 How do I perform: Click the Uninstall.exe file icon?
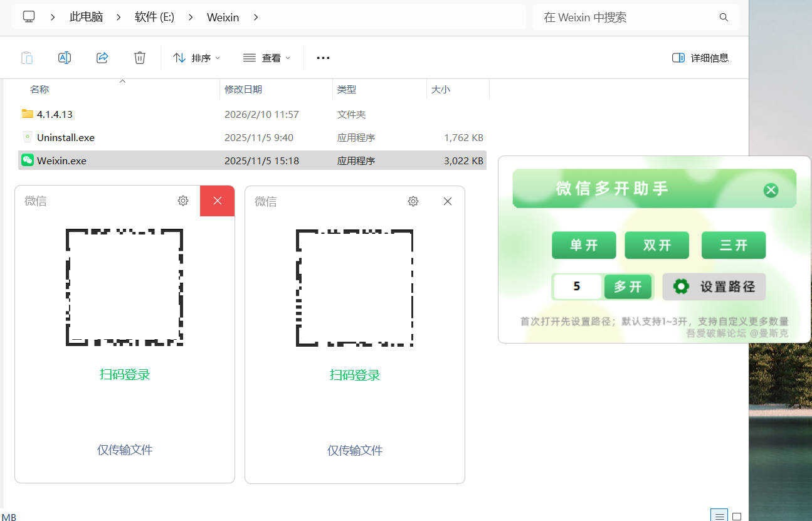(27, 137)
